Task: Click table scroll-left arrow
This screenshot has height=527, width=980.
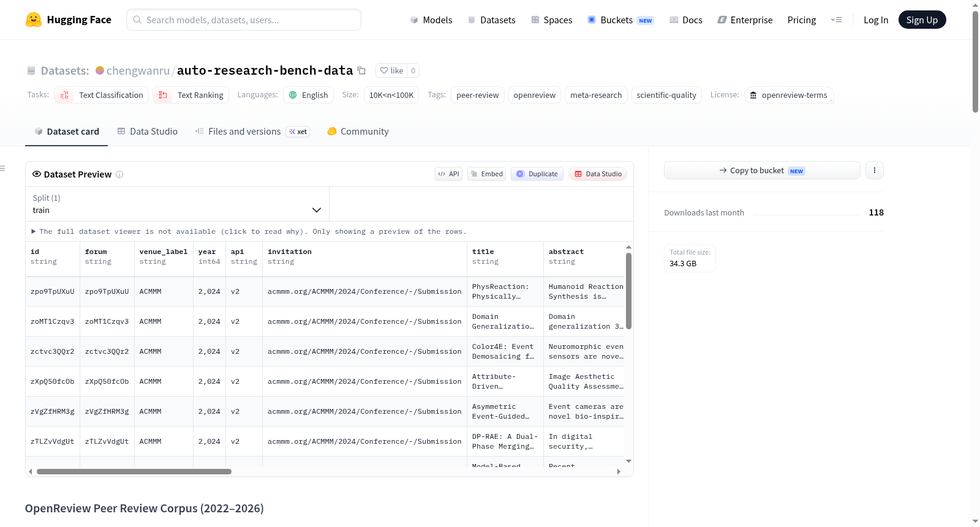Action: pos(31,471)
